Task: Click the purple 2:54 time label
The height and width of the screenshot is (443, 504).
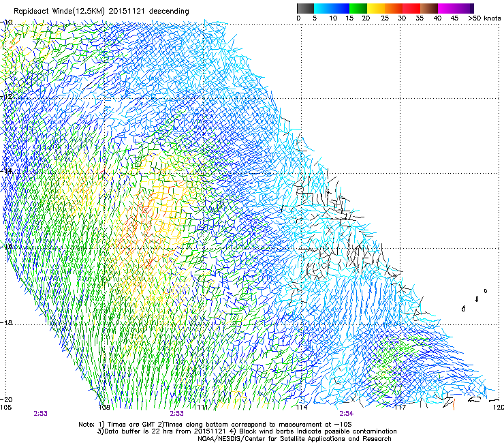Action: pos(346,414)
